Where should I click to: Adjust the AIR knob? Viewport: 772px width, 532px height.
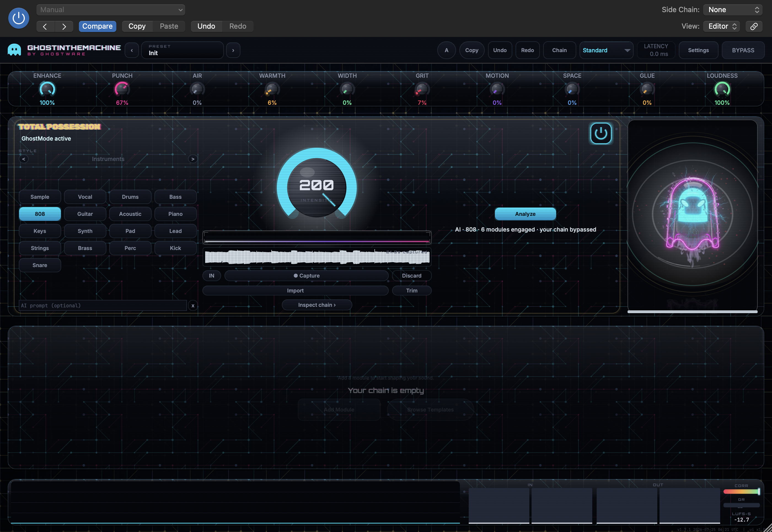197,89
